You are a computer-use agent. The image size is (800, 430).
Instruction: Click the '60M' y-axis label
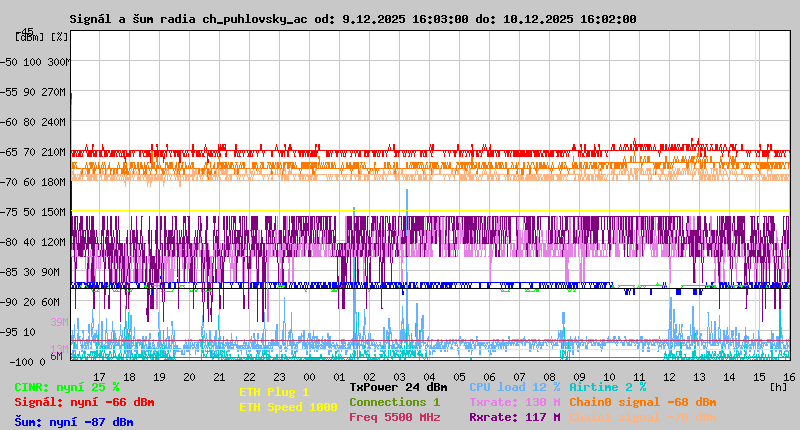51,302
